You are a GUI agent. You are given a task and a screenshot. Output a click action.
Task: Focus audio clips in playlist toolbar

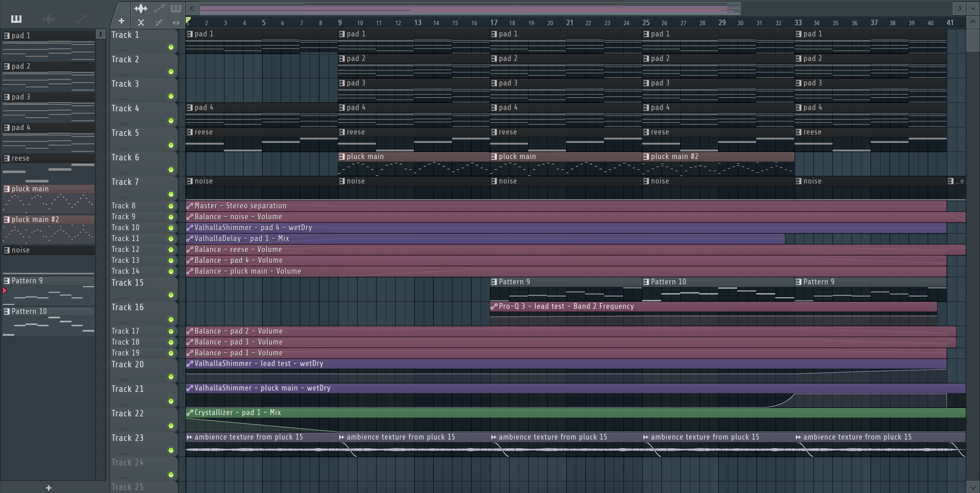(x=141, y=8)
